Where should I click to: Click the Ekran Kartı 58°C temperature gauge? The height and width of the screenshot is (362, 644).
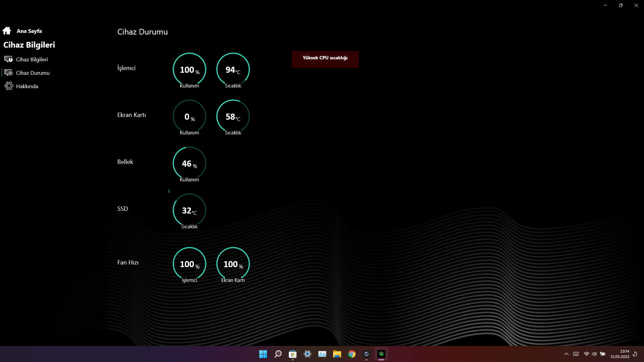click(233, 116)
